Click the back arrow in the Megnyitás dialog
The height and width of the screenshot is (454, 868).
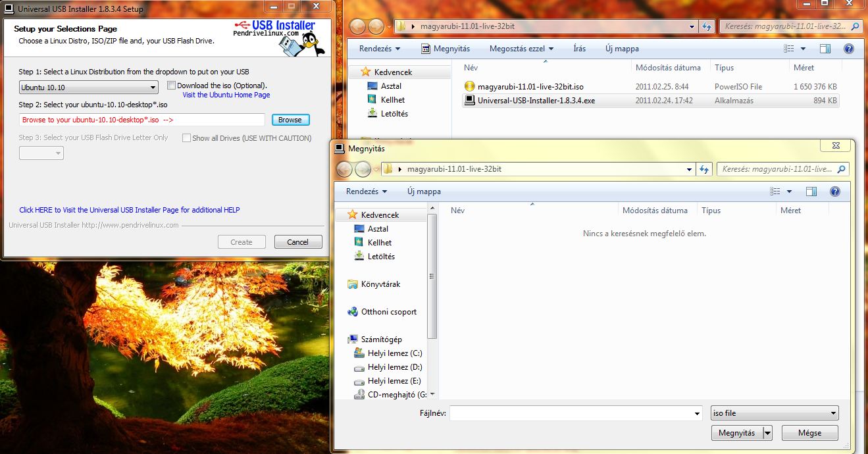344,169
